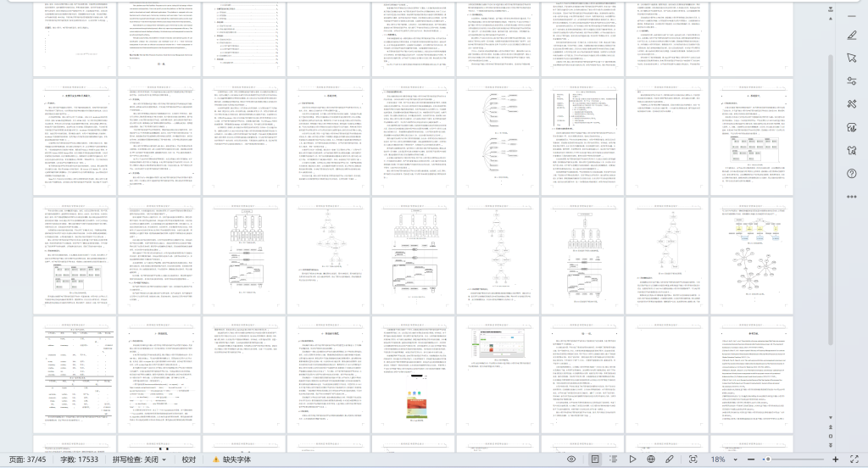Open more options ellipsis in sidebar
Screen dimensions: 868x468
point(851,197)
